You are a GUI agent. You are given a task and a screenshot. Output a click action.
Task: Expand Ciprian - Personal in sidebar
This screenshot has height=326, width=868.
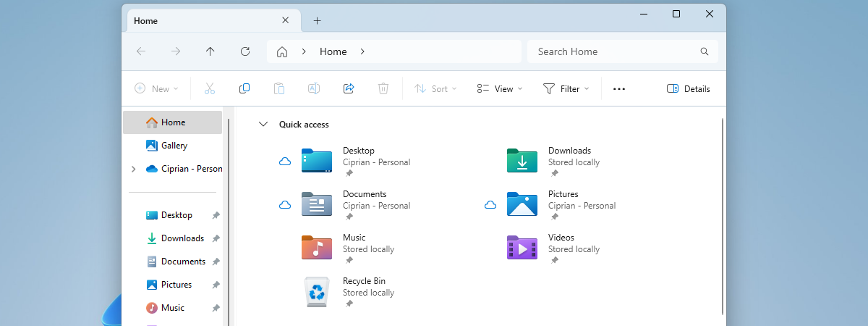point(133,169)
